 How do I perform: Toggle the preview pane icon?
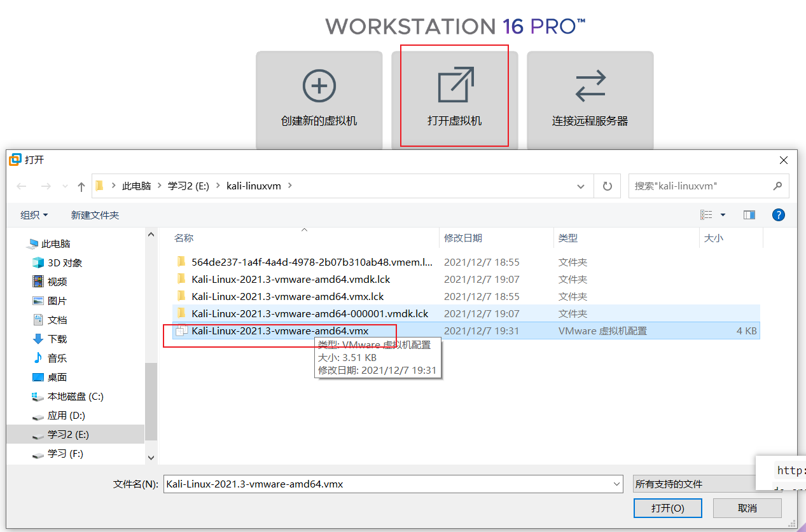[x=749, y=215]
